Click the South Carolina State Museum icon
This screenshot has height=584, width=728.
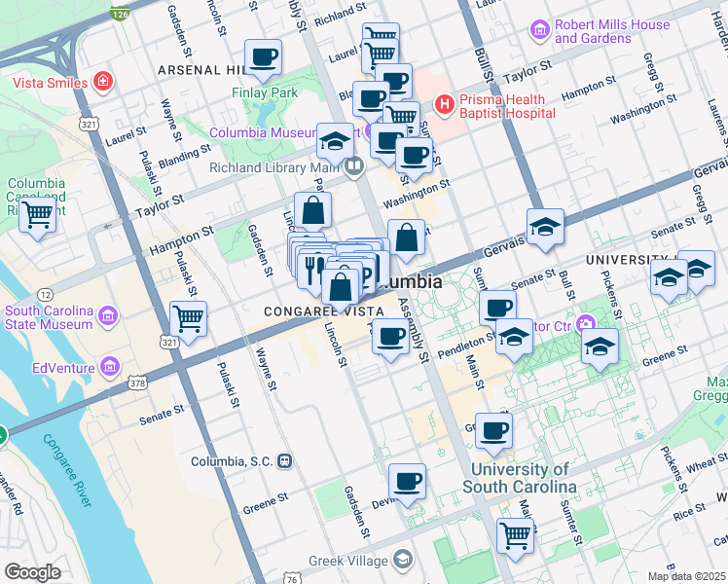[107, 316]
